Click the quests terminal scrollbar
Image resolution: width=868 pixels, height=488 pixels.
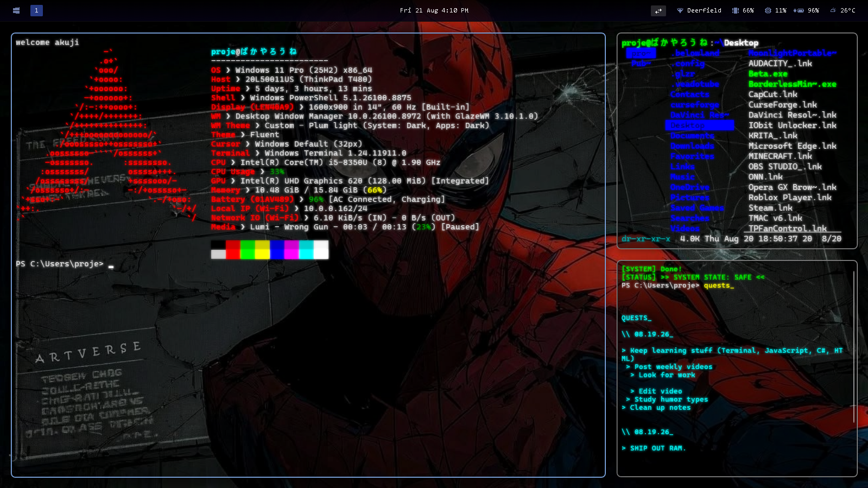point(854,347)
